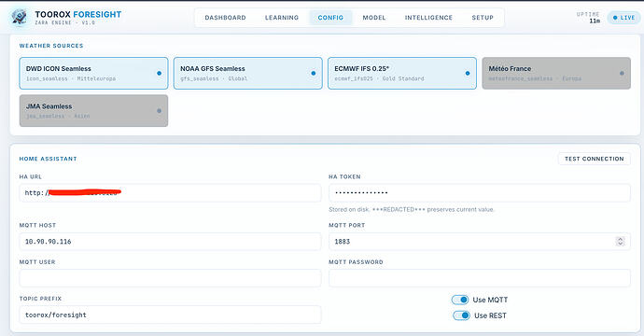Go to the Model tab
644x336 pixels.
tap(373, 18)
